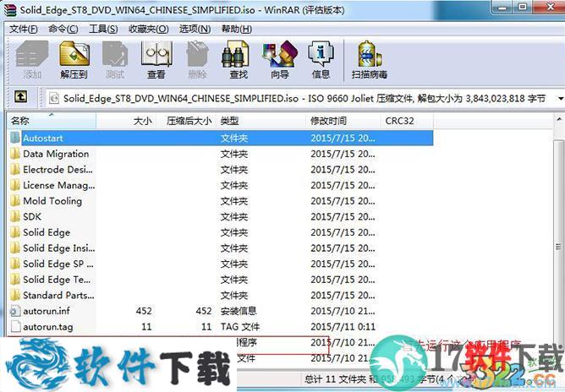Screen dimensions: 565x392
Task: Open the 帮助(H) menu
Action: 237,29
